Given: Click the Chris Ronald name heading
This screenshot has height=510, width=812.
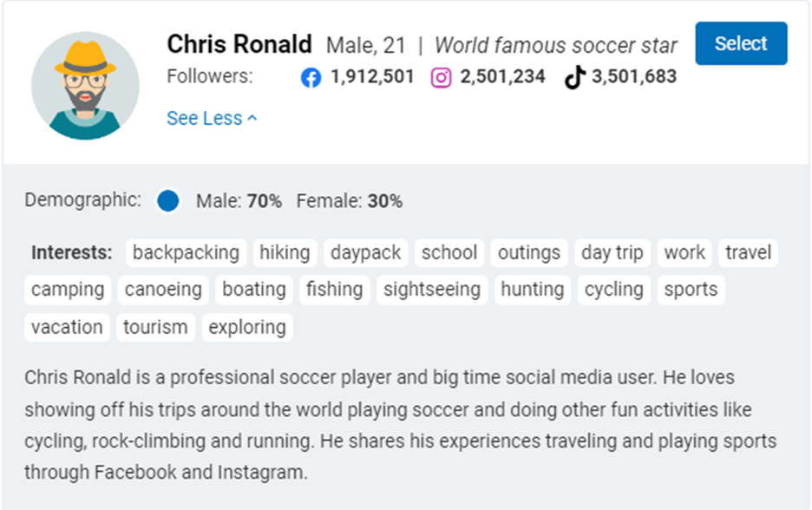Looking at the screenshot, I should [239, 44].
